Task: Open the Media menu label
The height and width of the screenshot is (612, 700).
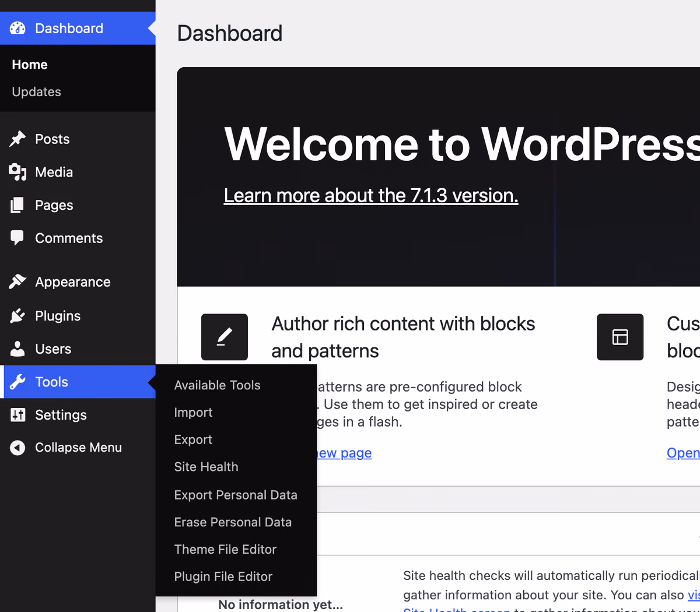Action: pyautogui.click(x=54, y=172)
